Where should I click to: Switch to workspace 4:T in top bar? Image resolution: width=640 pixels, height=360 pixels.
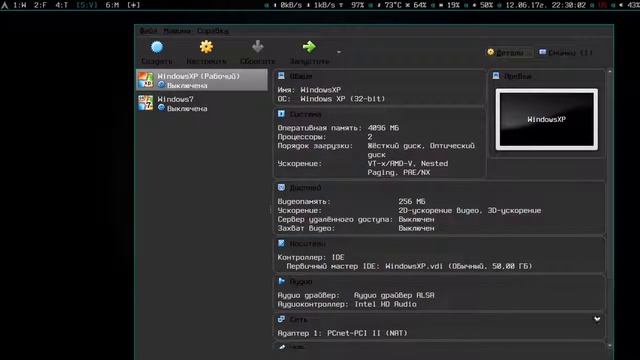[x=62, y=5]
